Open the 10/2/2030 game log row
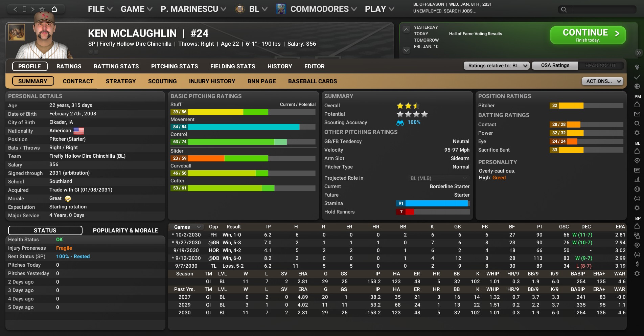The width and height of the screenshot is (644, 336). (398, 235)
